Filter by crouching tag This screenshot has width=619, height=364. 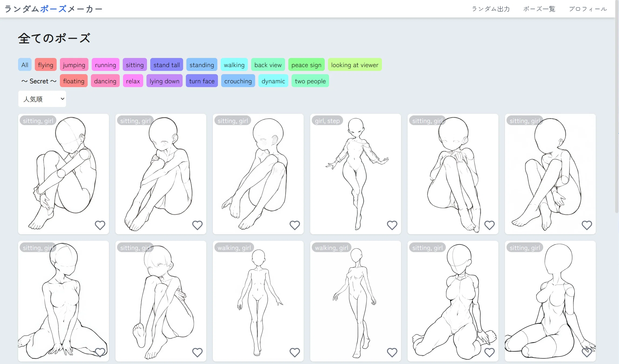pyautogui.click(x=238, y=81)
